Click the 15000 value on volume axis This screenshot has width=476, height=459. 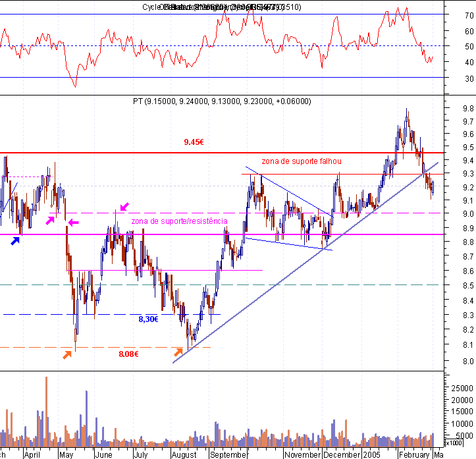coord(462,412)
